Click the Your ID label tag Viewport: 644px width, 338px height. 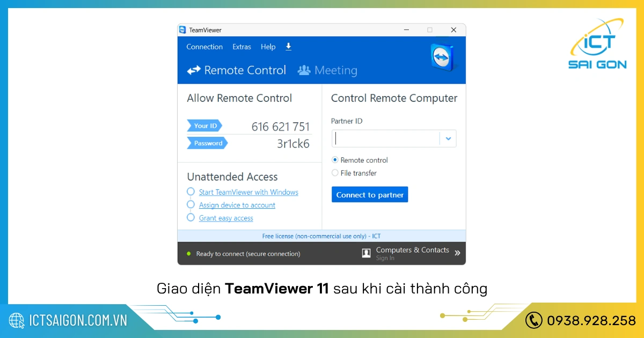pos(204,126)
